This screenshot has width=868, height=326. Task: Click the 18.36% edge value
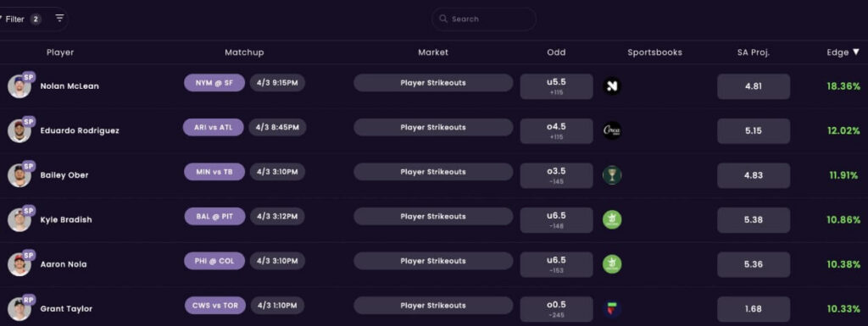pyautogui.click(x=843, y=86)
